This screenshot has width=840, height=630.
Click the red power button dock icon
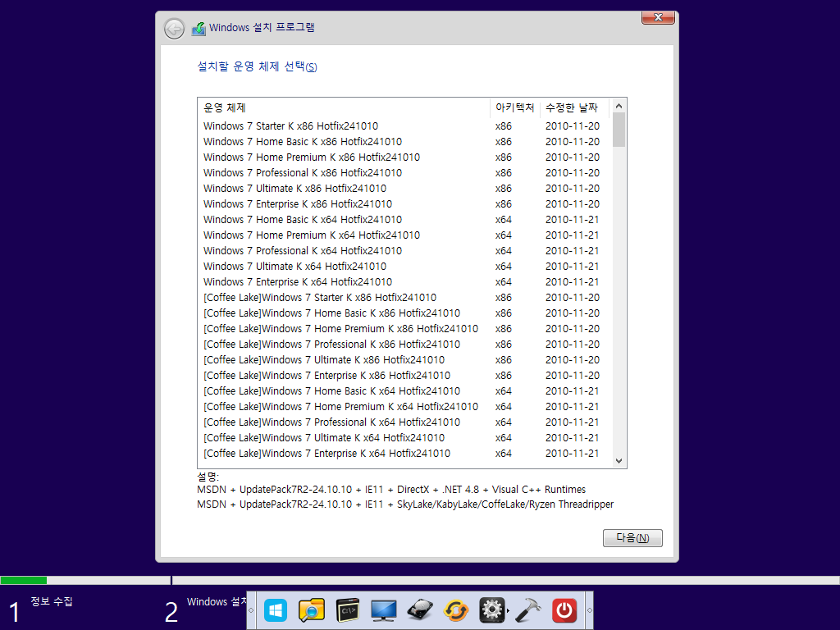pyautogui.click(x=564, y=610)
